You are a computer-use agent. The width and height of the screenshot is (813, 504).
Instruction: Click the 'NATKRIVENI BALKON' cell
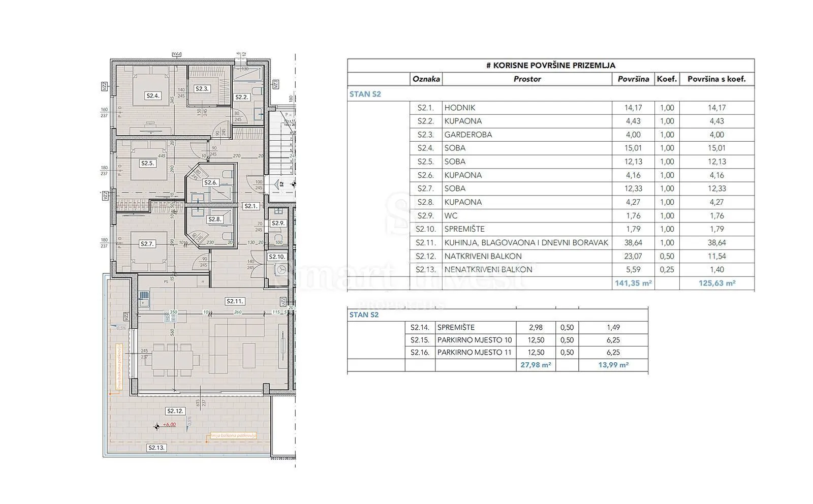483,256
